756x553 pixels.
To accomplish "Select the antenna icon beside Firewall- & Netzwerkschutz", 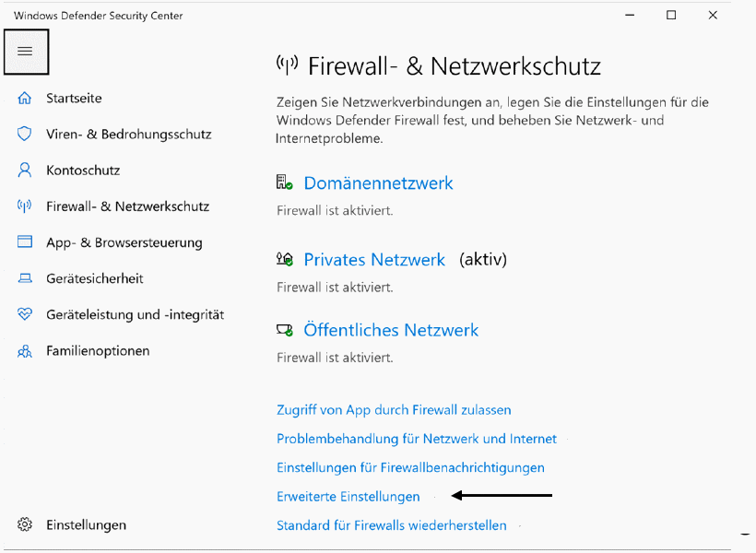I will [25, 206].
